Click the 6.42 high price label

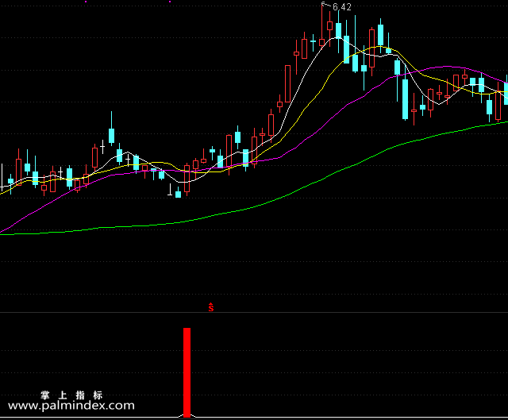(342, 7)
